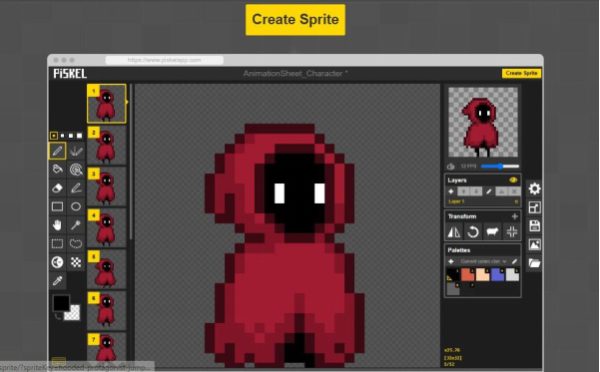Select the Lasso selection tool

point(76,243)
